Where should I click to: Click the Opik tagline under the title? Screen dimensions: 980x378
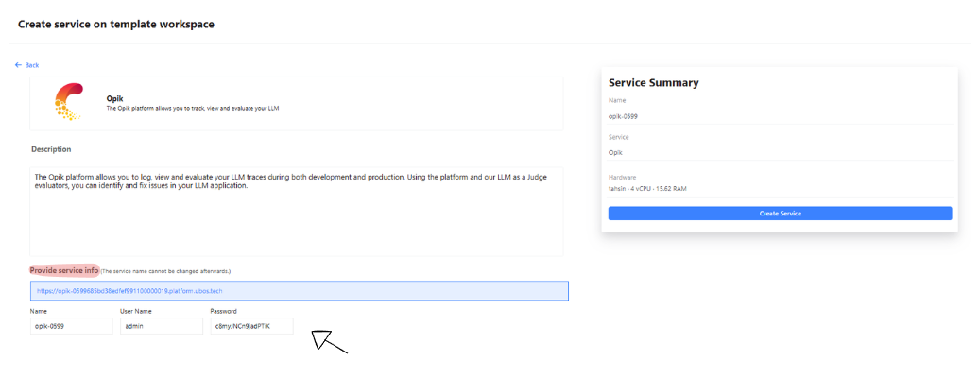(193, 108)
